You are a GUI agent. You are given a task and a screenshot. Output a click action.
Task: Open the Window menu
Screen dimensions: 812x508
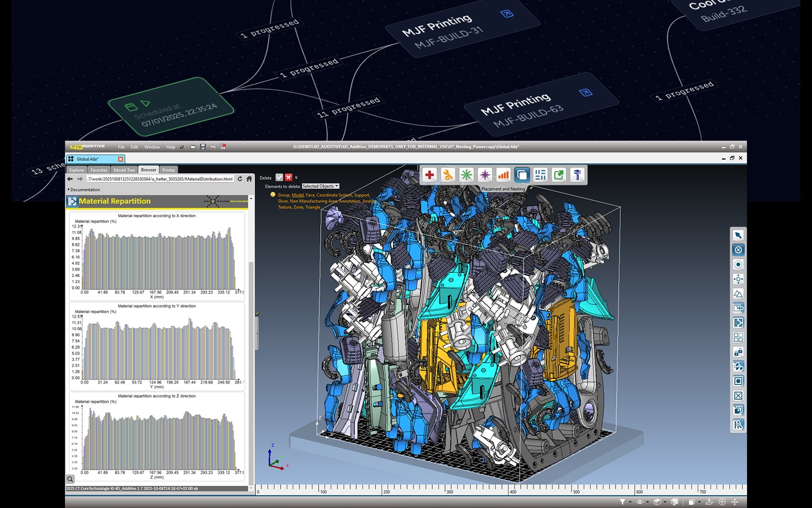click(152, 147)
